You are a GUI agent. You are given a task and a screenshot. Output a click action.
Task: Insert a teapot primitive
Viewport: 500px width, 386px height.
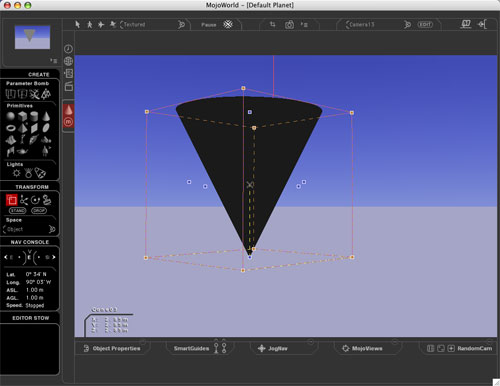[22, 151]
